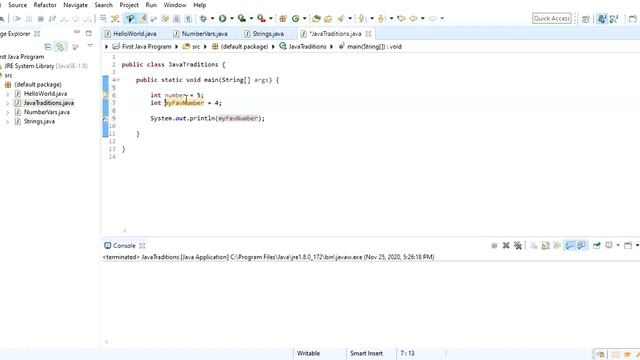The width and height of the screenshot is (640, 360).
Task: Minimize the Package Explorer panel
Action: click(x=77, y=32)
